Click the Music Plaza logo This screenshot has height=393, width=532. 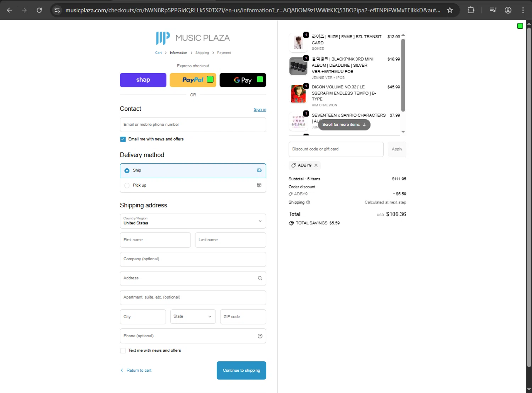coord(193,38)
